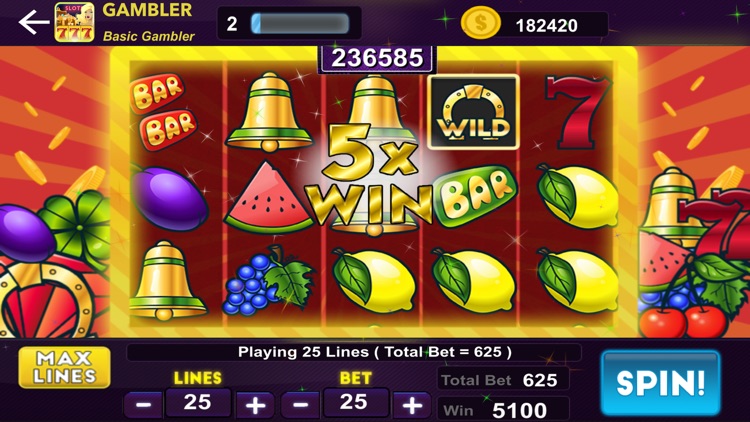Click the double BAR symbol
This screenshot has height=422, width=750.
164,111
